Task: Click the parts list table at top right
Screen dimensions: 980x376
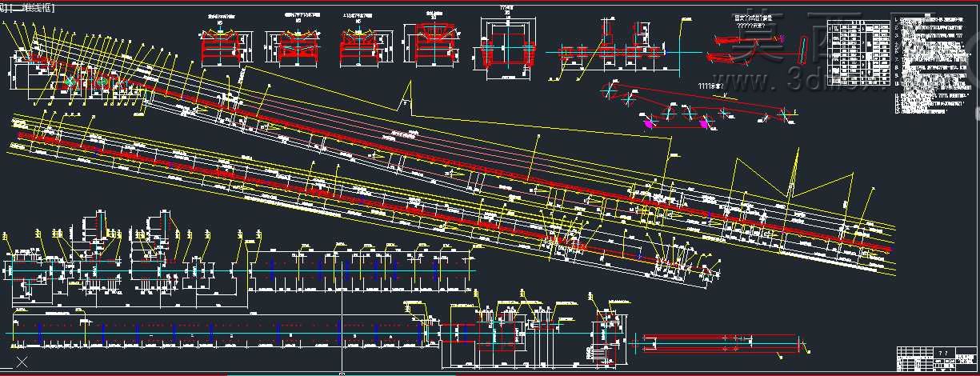Action: pyautogui.click(x=862, y=50)
